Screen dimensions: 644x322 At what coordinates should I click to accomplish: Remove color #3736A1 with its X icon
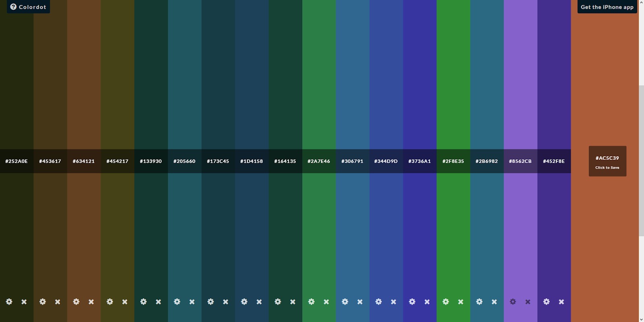427,301
